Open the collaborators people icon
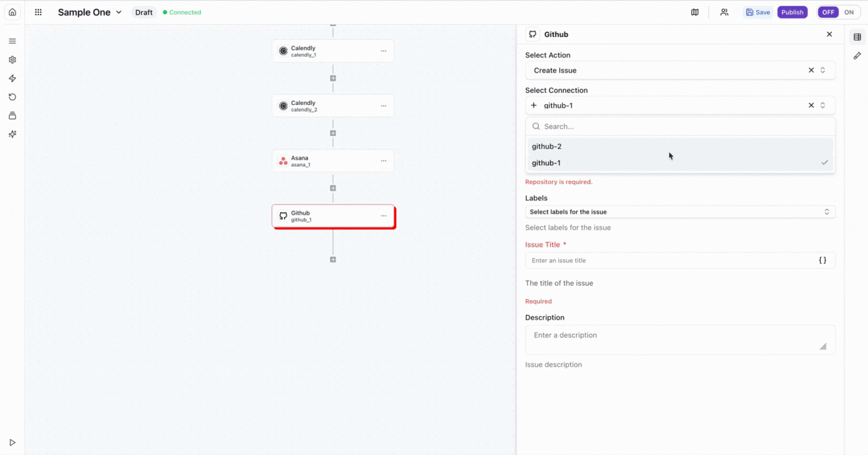 [x=724, y=12]
